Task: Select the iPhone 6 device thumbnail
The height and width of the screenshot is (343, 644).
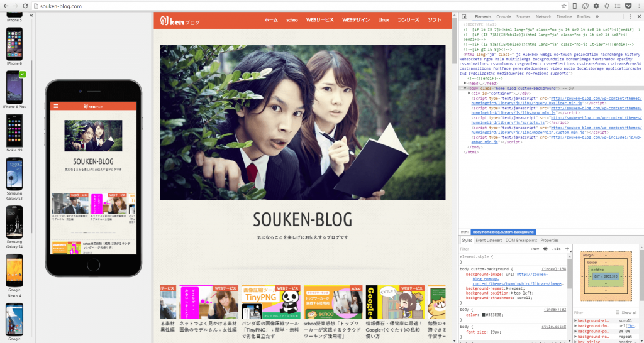Action: 14,44
